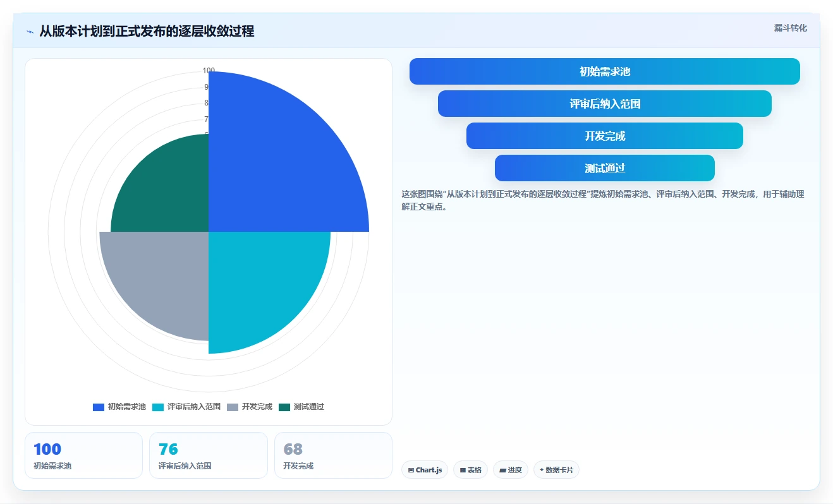Click the description paragraph starting 这张图围绕
Viewport: 833px width, 504px height.
click(603, 200)
